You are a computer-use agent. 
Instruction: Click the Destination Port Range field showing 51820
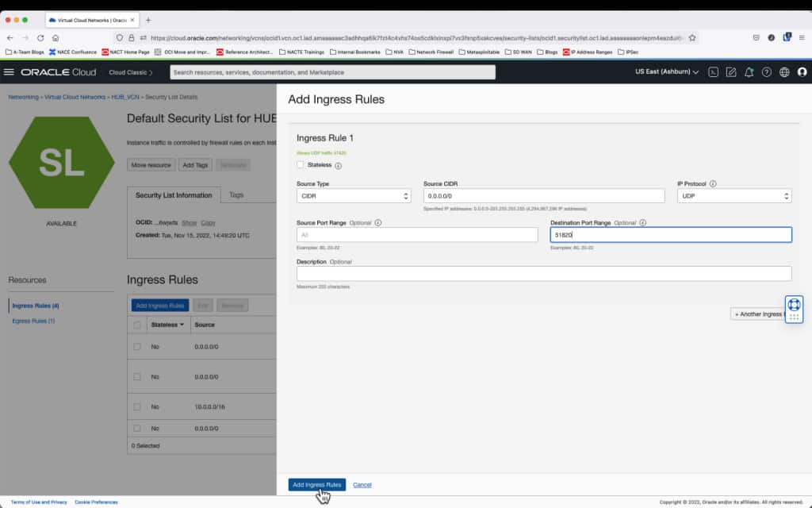(671, 234)
